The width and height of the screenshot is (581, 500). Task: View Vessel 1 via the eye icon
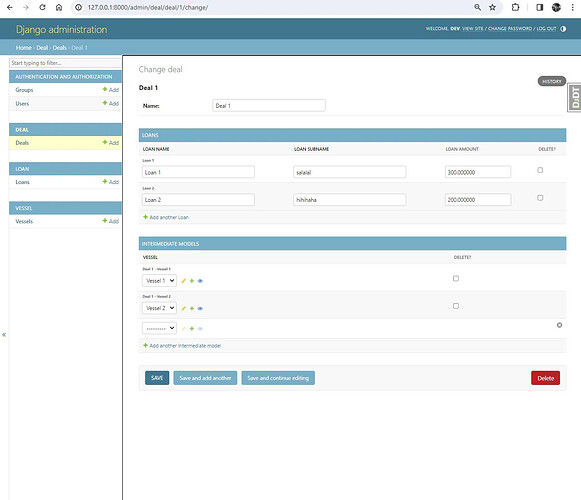(x=200, y=281)
